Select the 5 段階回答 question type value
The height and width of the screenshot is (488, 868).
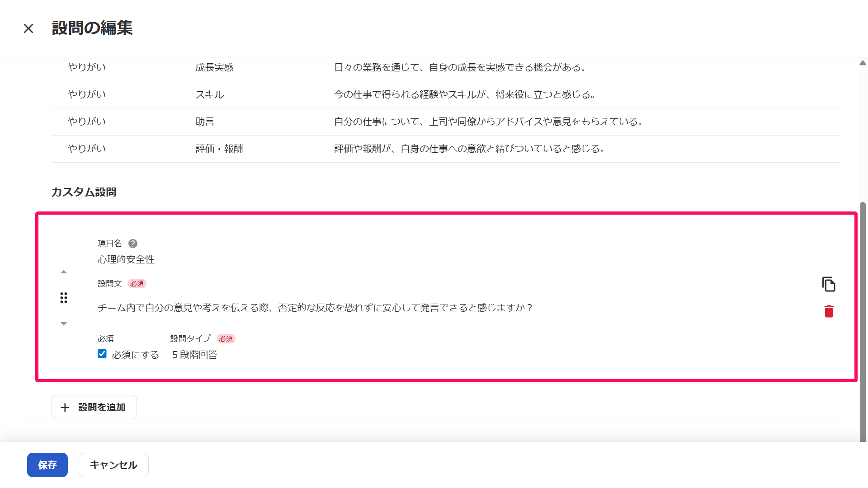click(195, 355)
